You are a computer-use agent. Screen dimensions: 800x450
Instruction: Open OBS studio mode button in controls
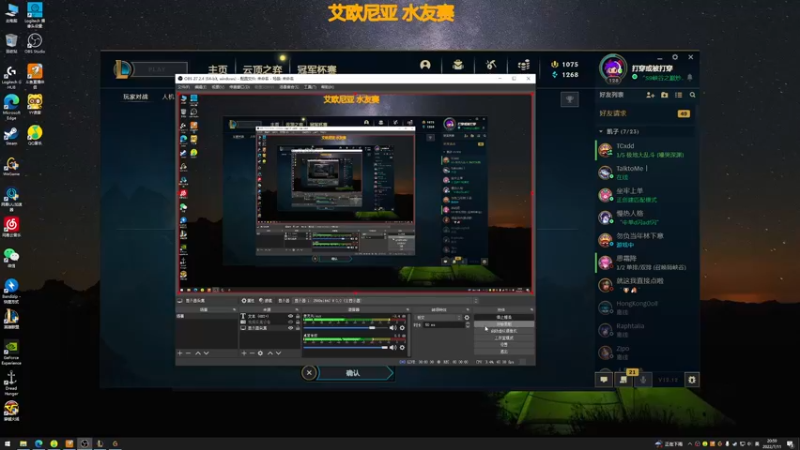504,338
